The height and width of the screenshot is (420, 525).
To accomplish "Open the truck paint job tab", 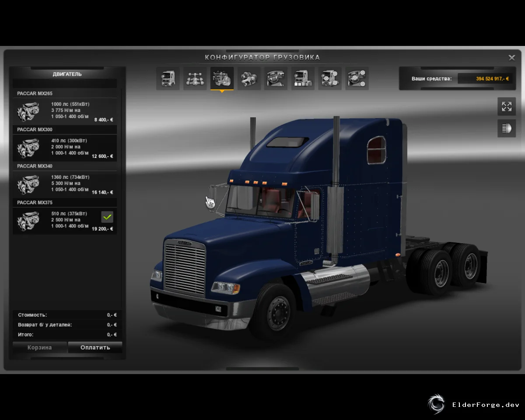I will coord(303,79).
